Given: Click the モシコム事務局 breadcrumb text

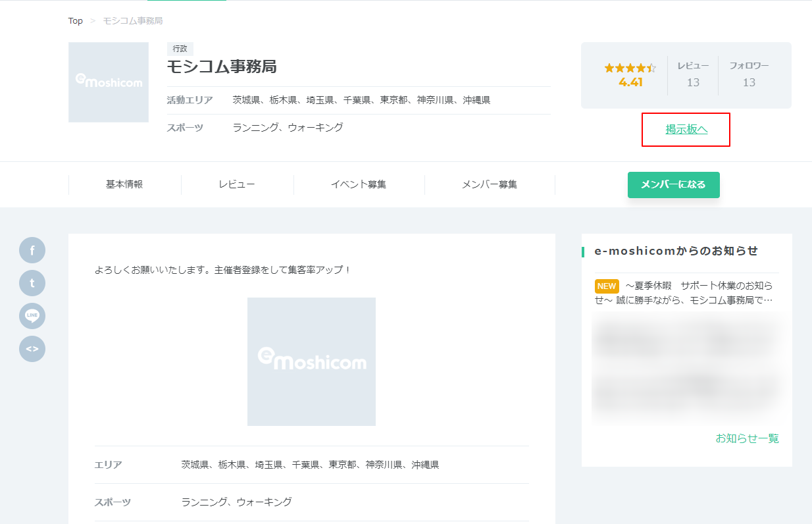Looking at the screenshot, I should (133, 21).
